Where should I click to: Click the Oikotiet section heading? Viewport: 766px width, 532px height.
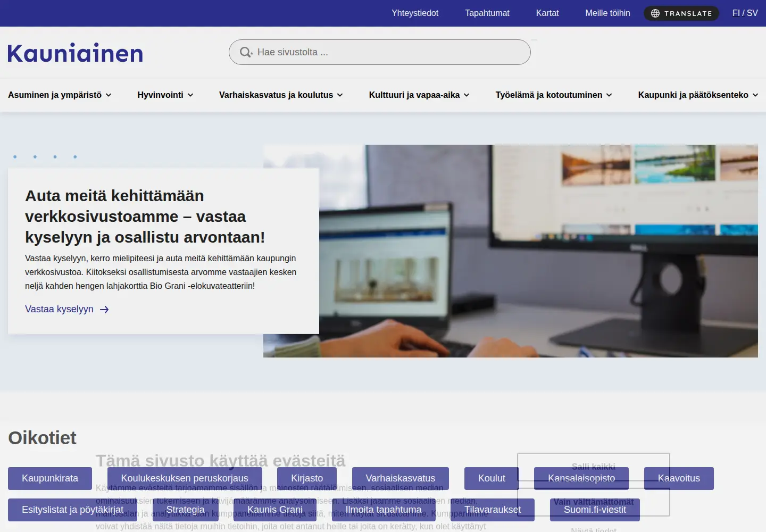point(42,438)
